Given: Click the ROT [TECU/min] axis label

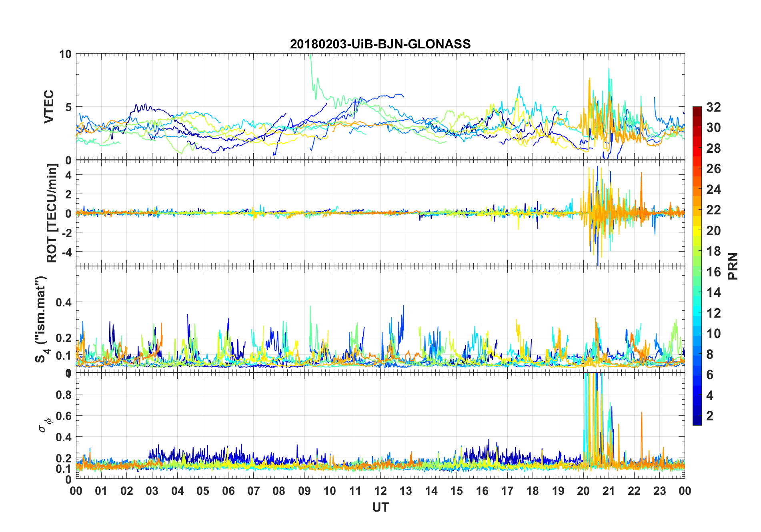Looking at the screenshot, I should tap(52, 213).
